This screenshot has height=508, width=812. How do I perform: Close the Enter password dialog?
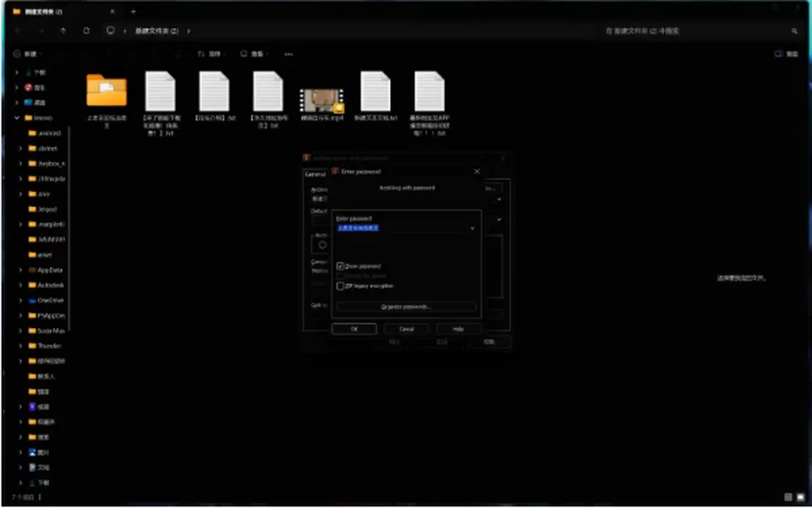(x=477, y=172)
